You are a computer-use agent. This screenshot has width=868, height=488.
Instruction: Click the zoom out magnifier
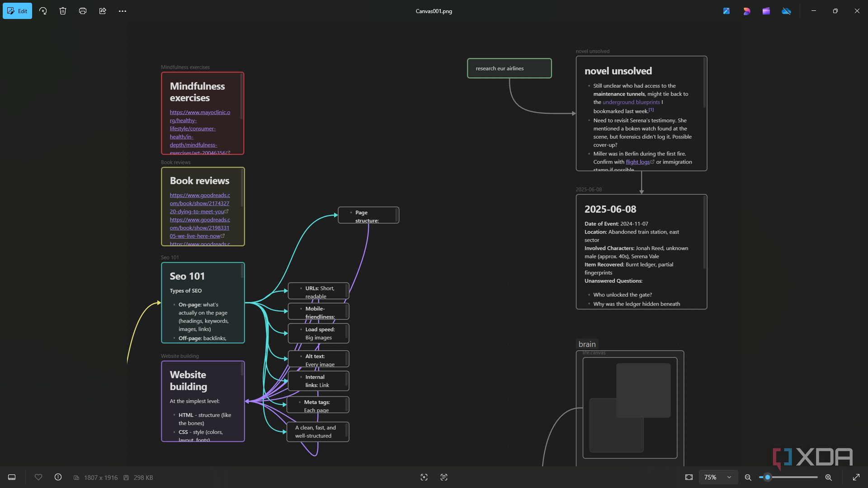pos(748,477)
